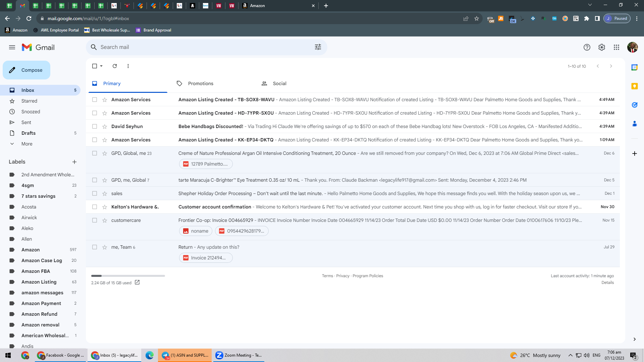Open Google Keep side panel
The image size is (644, 362).
tap(635, 86)
